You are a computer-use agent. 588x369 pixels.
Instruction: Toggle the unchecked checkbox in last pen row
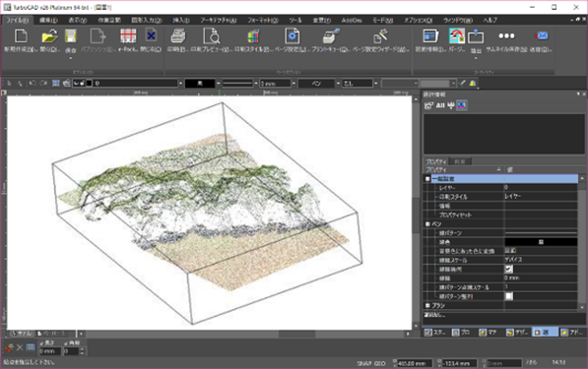(x=509, y=296)
